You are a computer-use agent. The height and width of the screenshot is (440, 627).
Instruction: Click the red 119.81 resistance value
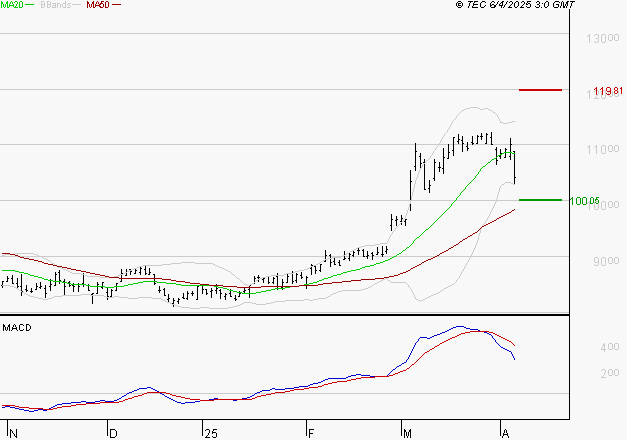(608, 91)
